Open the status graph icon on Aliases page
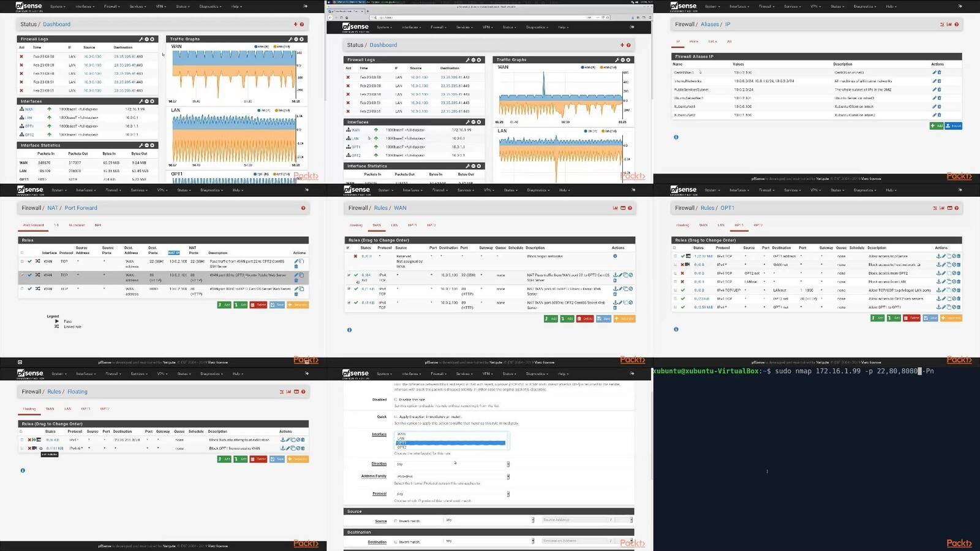 [949, 25]
